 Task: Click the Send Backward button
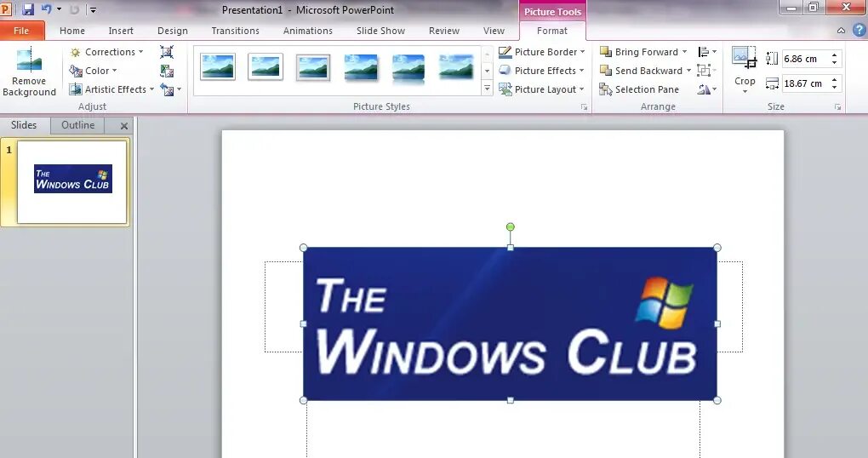(x=642, y=71)
